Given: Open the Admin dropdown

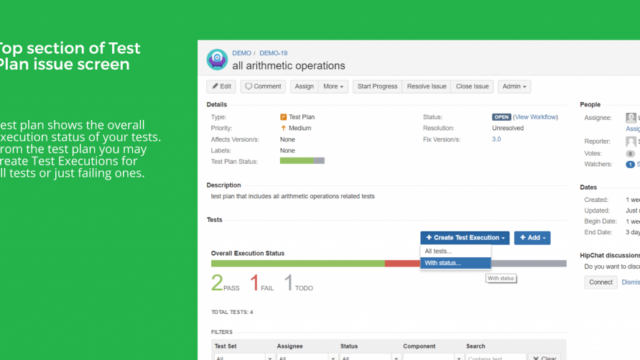Looking at the screenshot, I should [514, 87].
